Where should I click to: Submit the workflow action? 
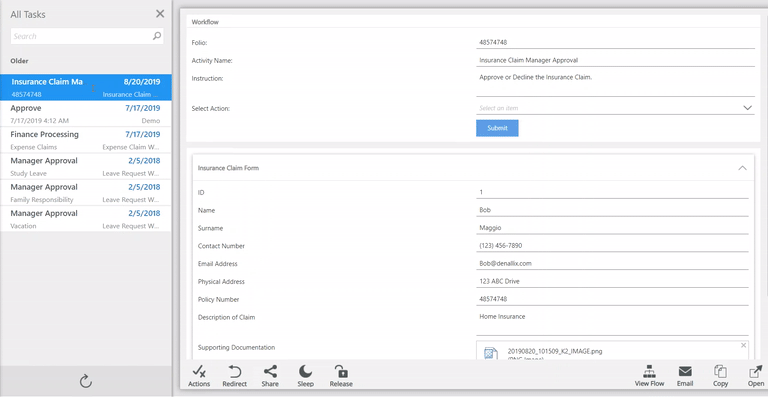[497, 128]
